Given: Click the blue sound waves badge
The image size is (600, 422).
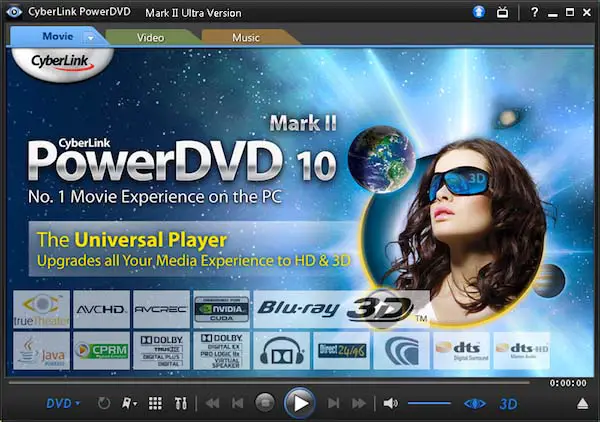Looking at the screenshot, I should click(401, 350).
